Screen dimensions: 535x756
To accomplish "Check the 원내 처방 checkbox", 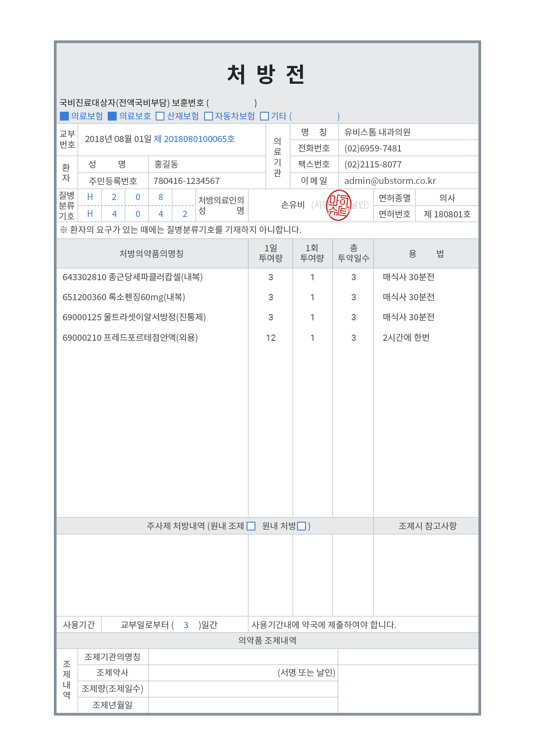I will coord(301,526).
